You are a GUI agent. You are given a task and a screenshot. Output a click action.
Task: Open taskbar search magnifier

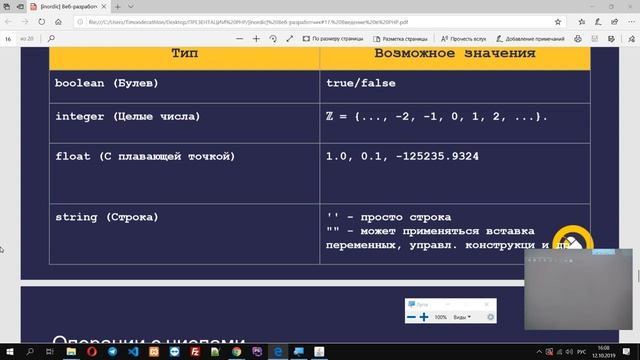pos(30,351)
